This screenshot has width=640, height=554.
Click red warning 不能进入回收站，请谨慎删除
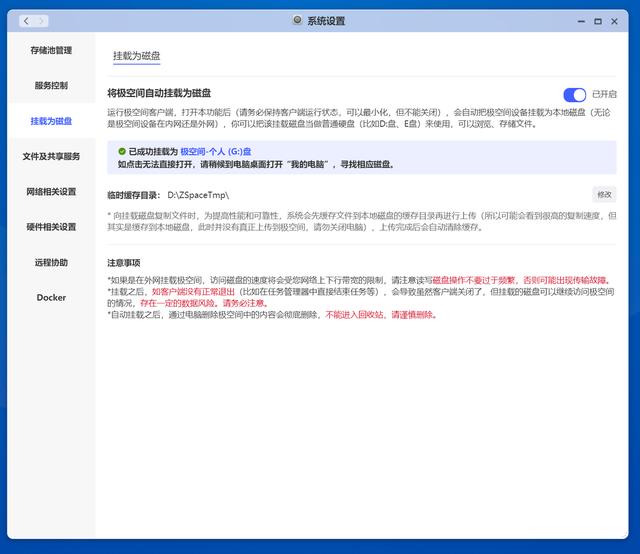(x=381, y=315)
